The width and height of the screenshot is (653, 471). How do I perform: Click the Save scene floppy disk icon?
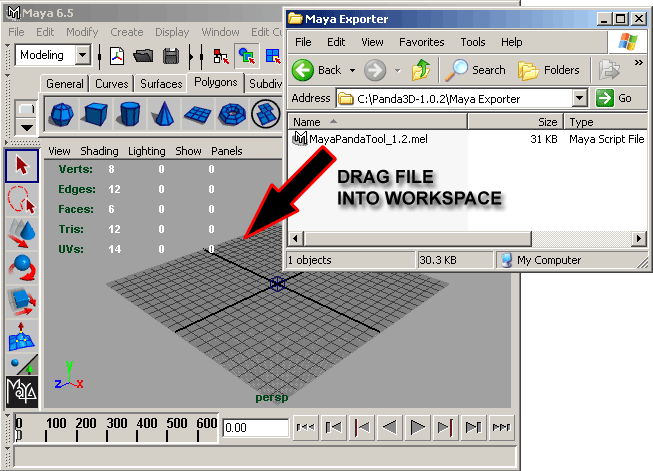[x=171, y=55]
